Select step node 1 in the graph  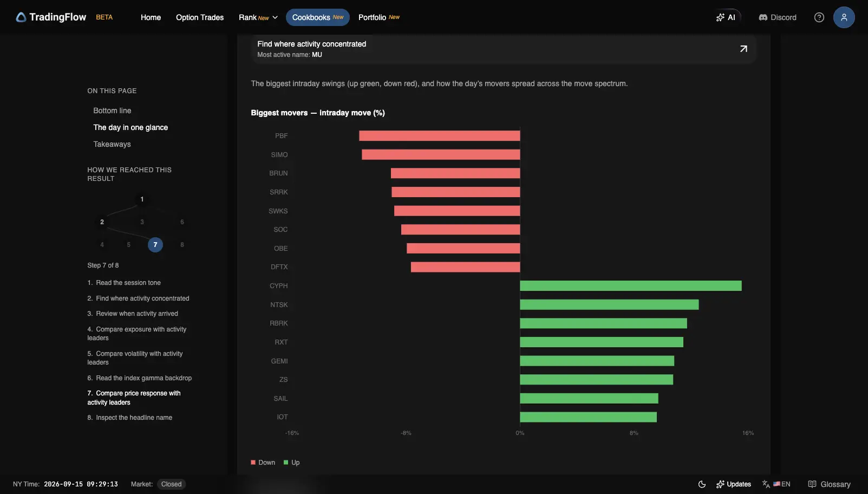[142, 199]
